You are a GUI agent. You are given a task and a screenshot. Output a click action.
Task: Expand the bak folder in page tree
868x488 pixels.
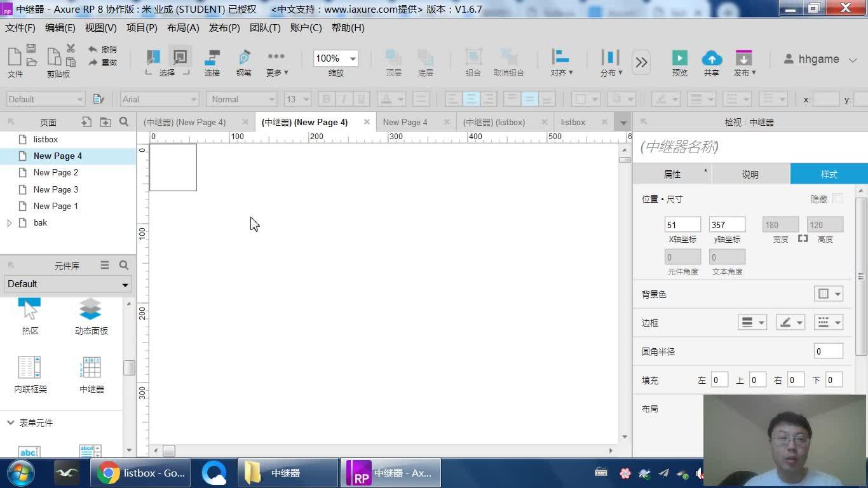[x=9, y=223]
